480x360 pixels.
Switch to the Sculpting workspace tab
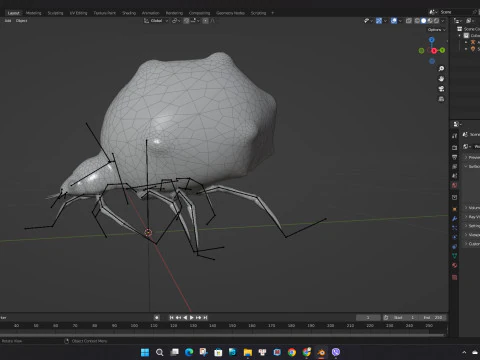click(55, 13)
